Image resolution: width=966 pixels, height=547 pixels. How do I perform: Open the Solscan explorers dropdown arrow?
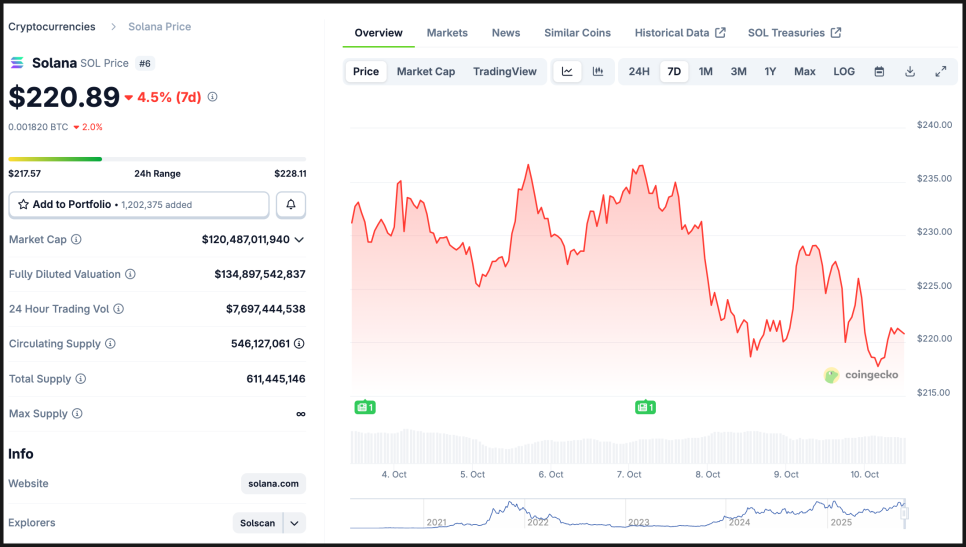coord(295,523)
